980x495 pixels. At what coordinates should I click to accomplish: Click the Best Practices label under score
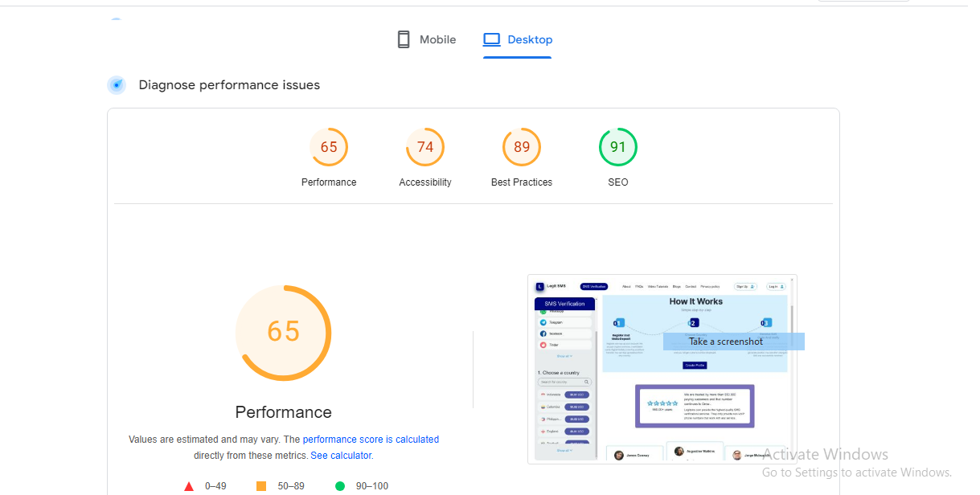(522, 182)
